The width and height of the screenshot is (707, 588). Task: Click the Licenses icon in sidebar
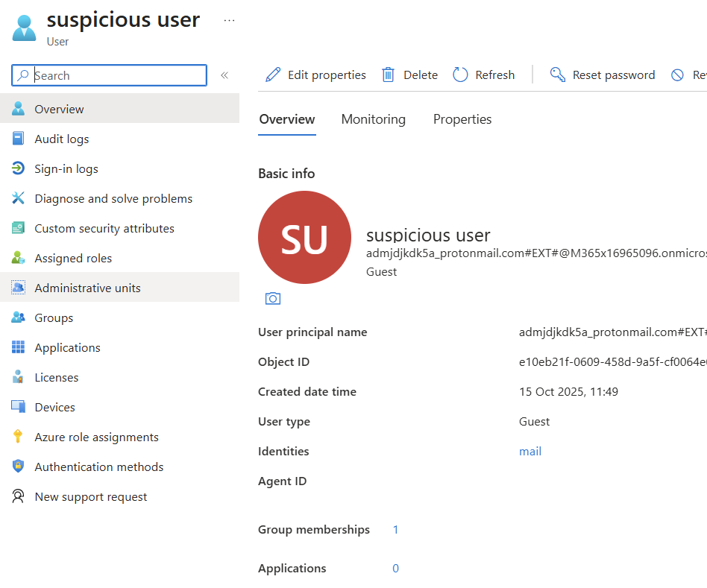19,377
